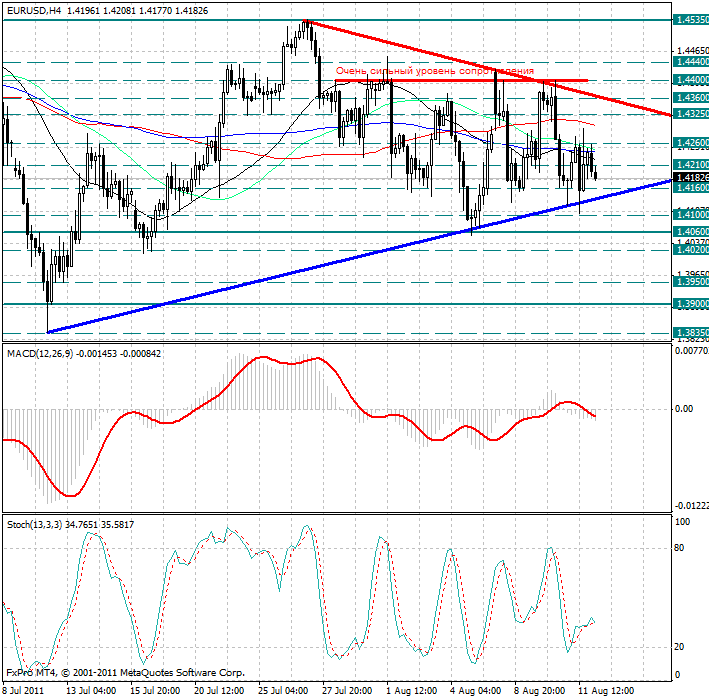The height and width of the screenshot is (698, 709).
Task: Select the thick blue ascending trendline
Action: 359,256
